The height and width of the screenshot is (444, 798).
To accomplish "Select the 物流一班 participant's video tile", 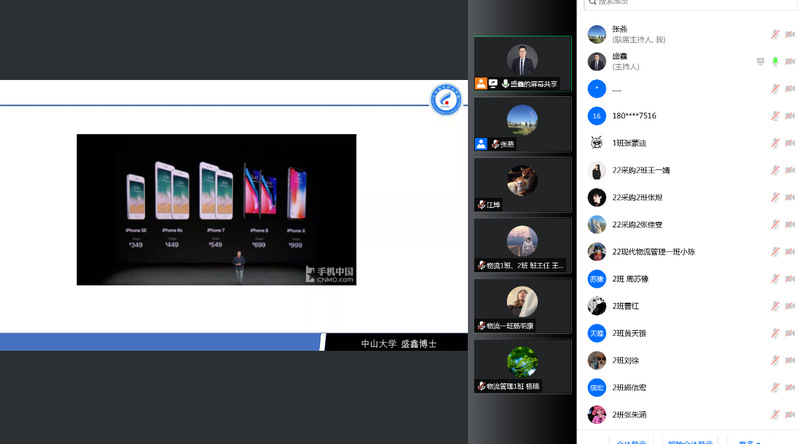I will click(x=523, y=306).
